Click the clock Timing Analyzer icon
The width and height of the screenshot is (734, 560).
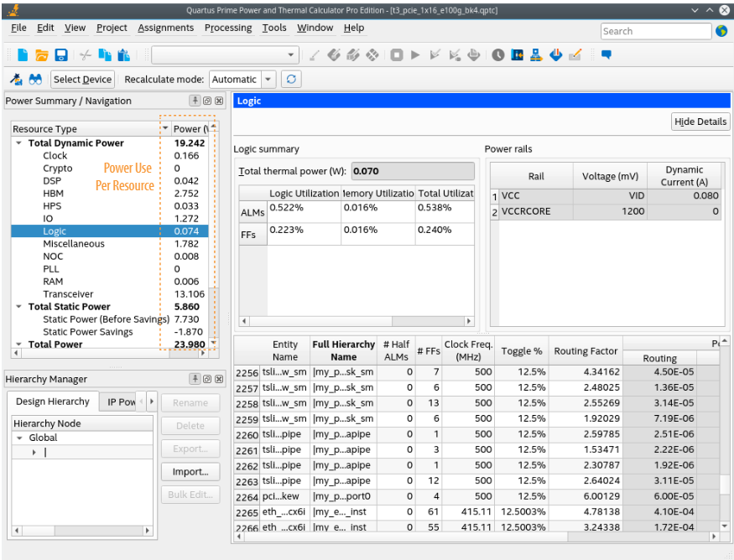498,55
